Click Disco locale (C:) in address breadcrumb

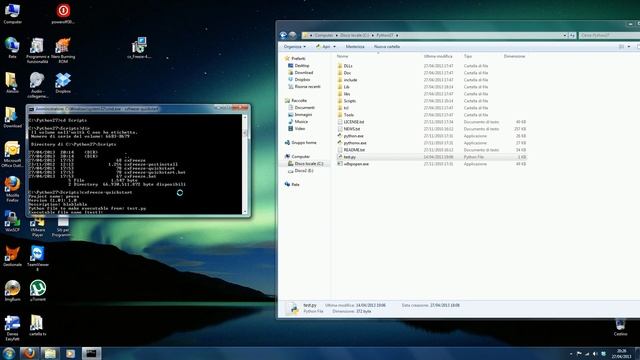354,36
